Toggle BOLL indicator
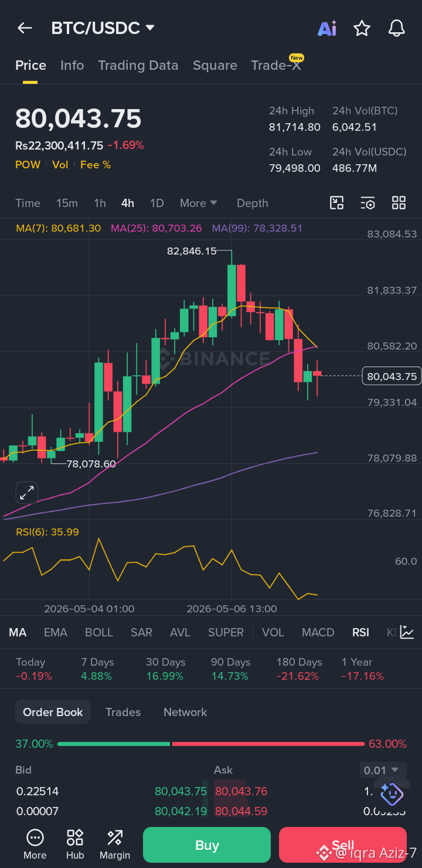422x868 pixels. (99, 632)
